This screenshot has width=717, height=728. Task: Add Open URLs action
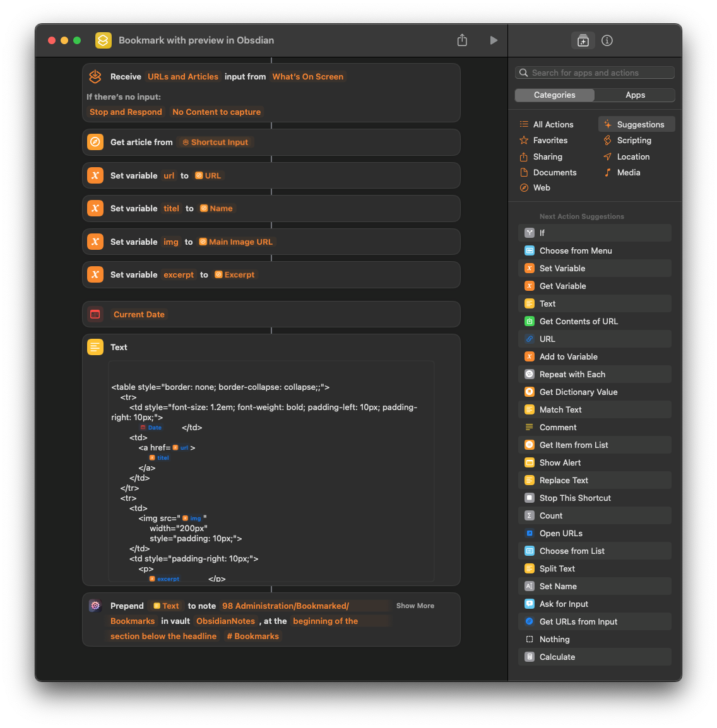click(595, 533)
